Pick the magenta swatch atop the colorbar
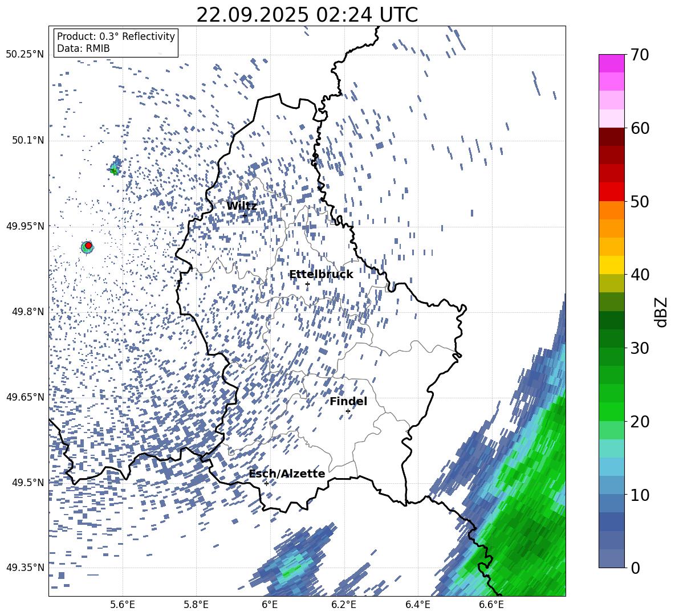Screen dimensions: 675x616 pyautogui.click(x=611, y=63)
